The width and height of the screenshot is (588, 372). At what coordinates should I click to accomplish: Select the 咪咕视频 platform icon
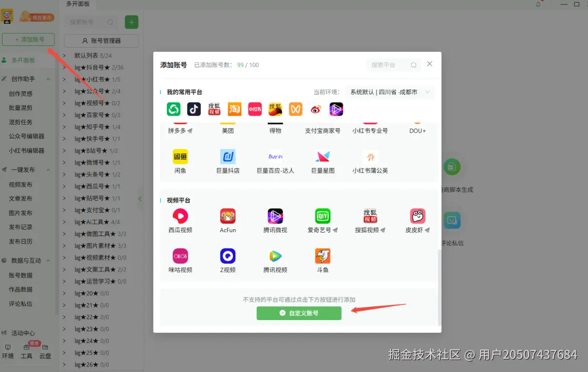pos(180,256)
